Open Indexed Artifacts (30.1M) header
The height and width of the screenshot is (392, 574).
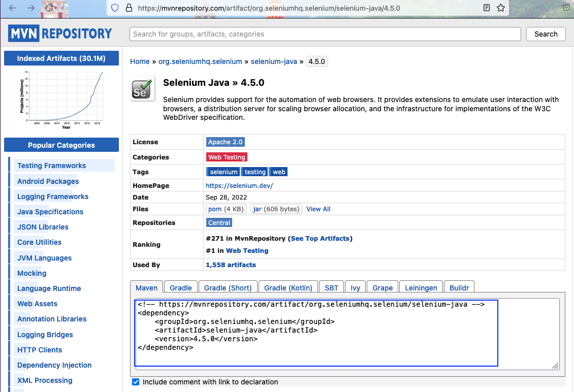pos(61,58)
